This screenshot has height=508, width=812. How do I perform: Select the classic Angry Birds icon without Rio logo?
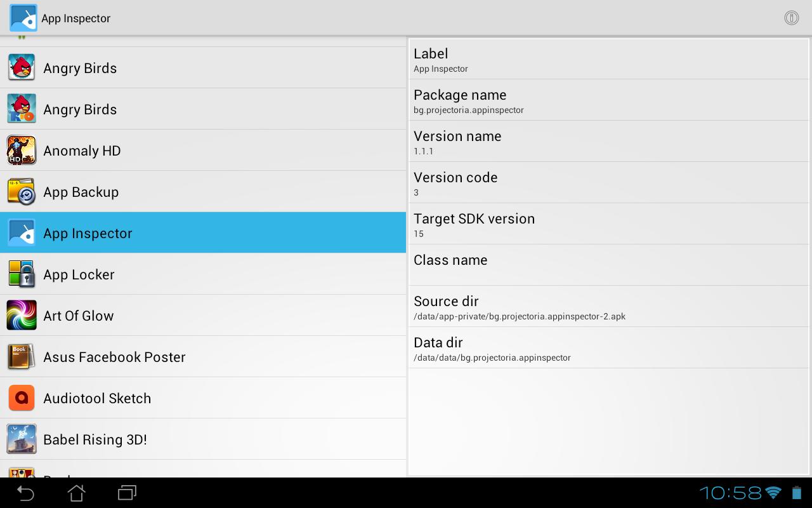[x=22, y=67]
